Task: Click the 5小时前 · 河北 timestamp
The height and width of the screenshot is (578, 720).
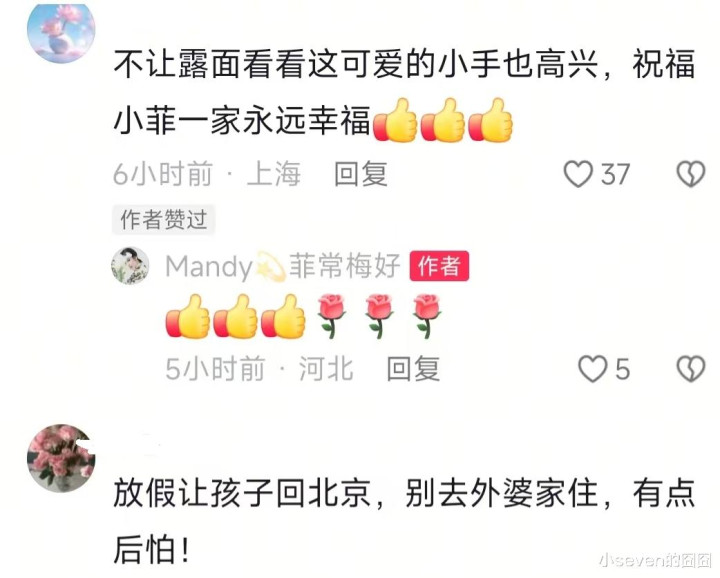Action: (259, 369)
